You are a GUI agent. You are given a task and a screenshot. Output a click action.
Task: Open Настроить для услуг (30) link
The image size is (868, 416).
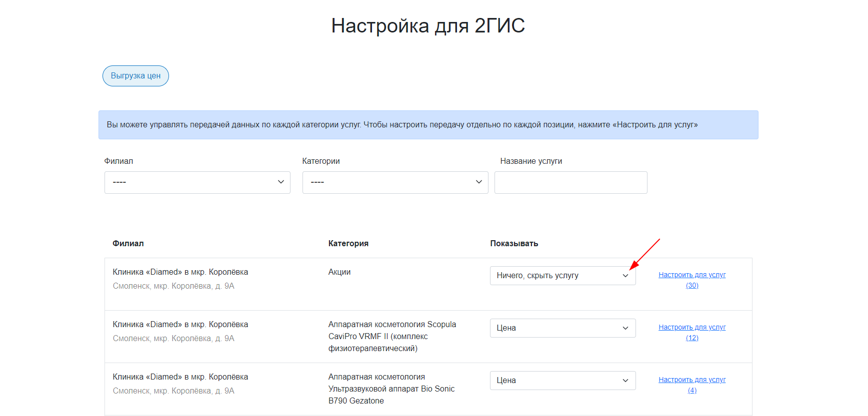tap(692, 280)
